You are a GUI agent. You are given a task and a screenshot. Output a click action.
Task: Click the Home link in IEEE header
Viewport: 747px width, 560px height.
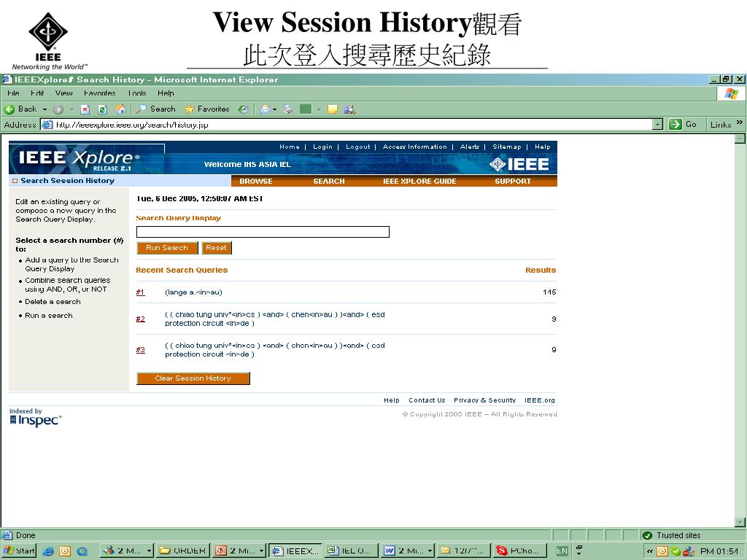coord(290,147)
